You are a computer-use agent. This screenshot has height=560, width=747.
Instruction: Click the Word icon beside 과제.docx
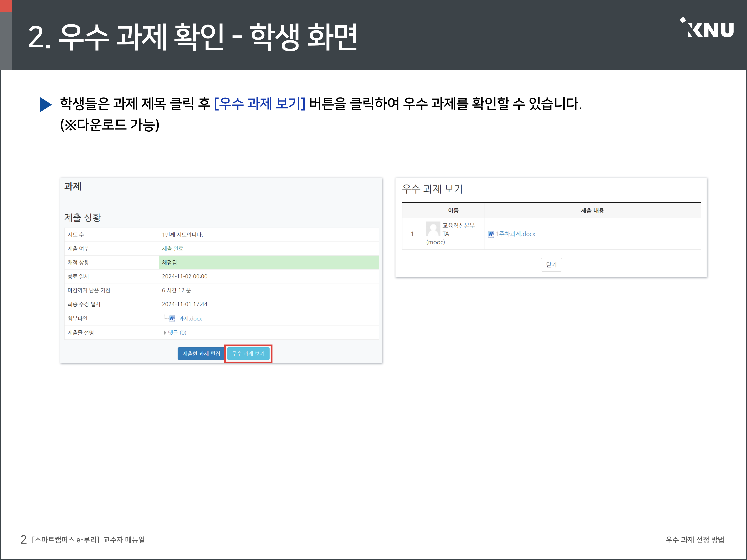pyautogui.click(x=172, y=318)
